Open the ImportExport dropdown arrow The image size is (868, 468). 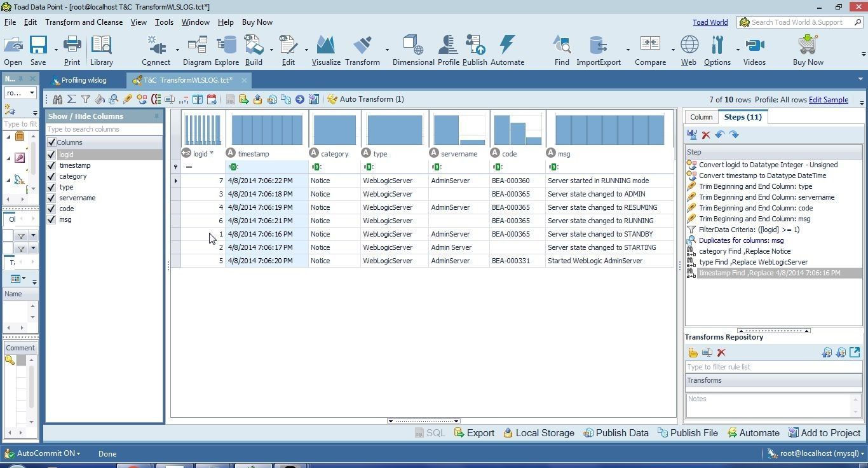tap(628, 50)
